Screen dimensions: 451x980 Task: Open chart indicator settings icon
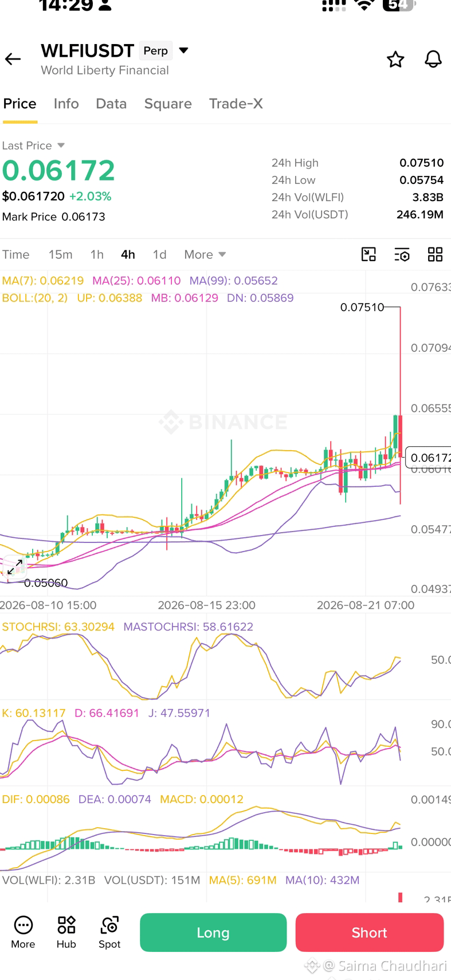[x=402, y=254]
